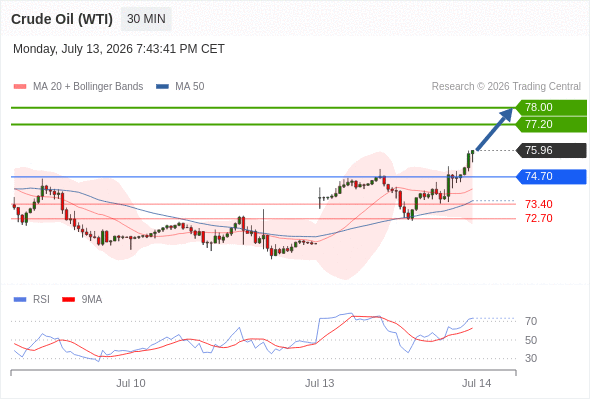
Task: Click the 73.40 support level label
Action: (x=539, y=204)
